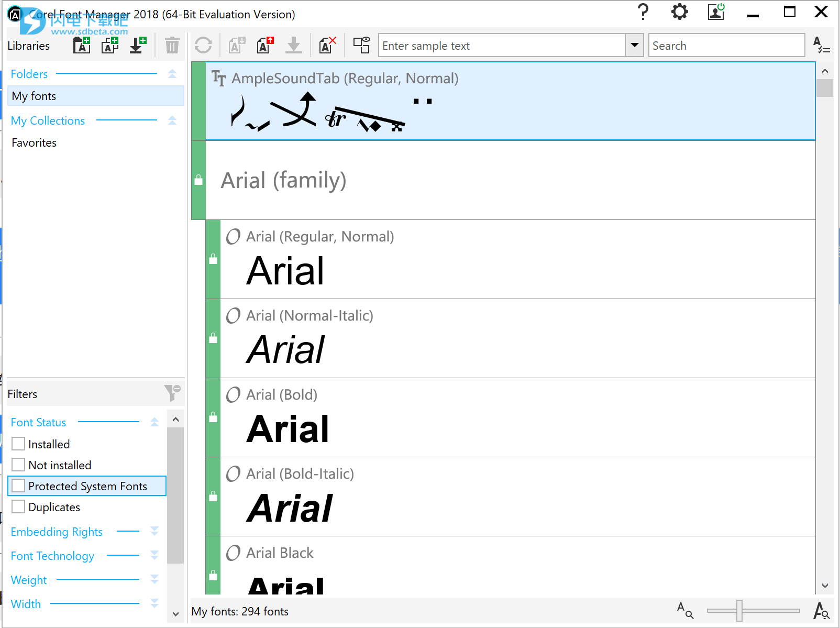Open the Help question mark
The image size is (840, 628).
(x=643, y=12)
